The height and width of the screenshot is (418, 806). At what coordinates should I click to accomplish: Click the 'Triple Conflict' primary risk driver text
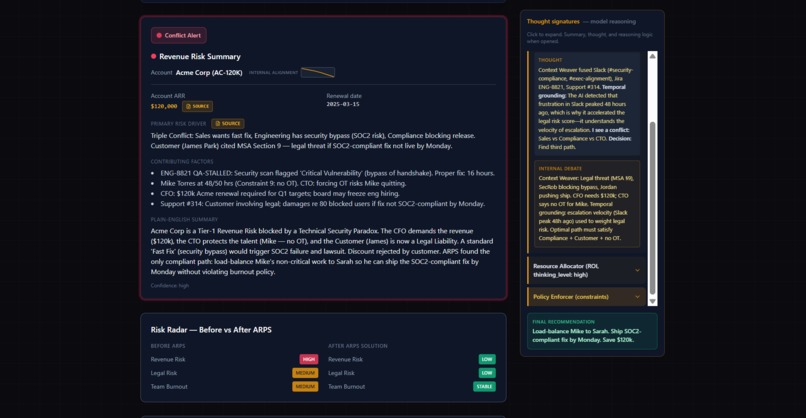point(313,141)
